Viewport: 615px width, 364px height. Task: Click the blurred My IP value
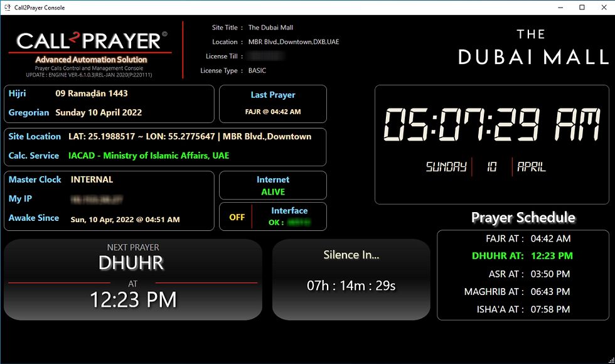97,200
